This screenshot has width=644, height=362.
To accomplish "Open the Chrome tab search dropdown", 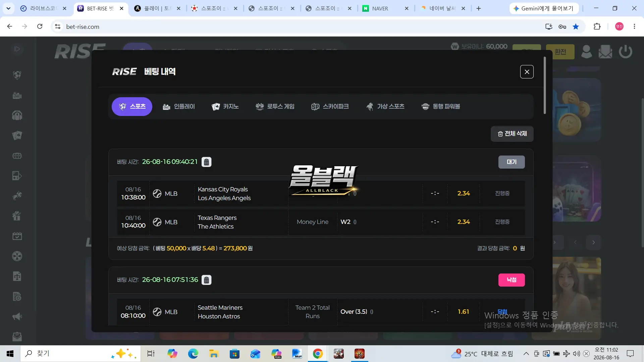I will (x=8, y=8).
